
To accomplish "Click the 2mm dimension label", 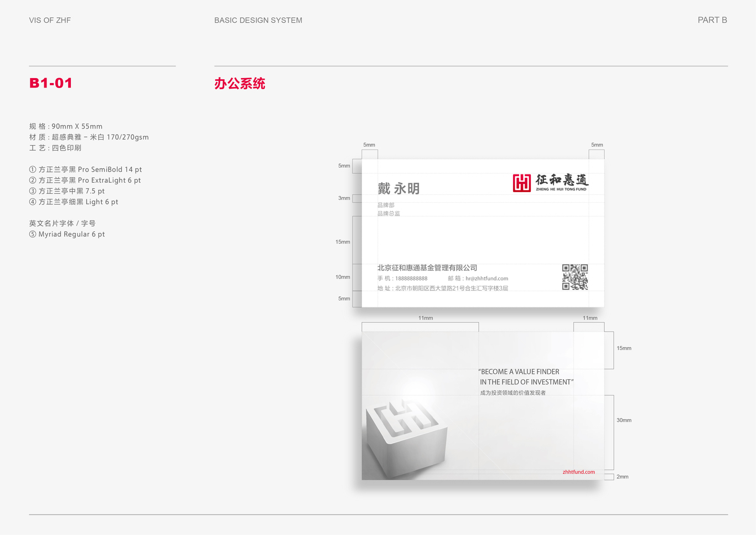I will (623, 477).
